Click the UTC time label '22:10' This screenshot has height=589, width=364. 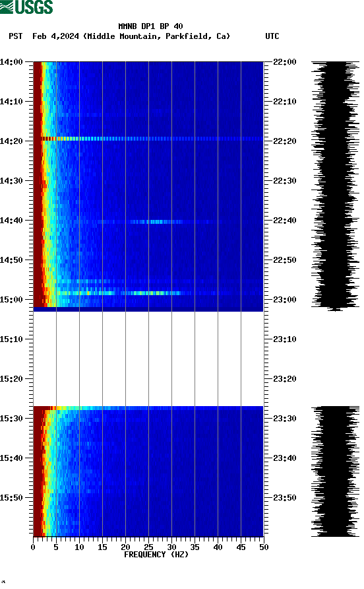tap(285, 102)
